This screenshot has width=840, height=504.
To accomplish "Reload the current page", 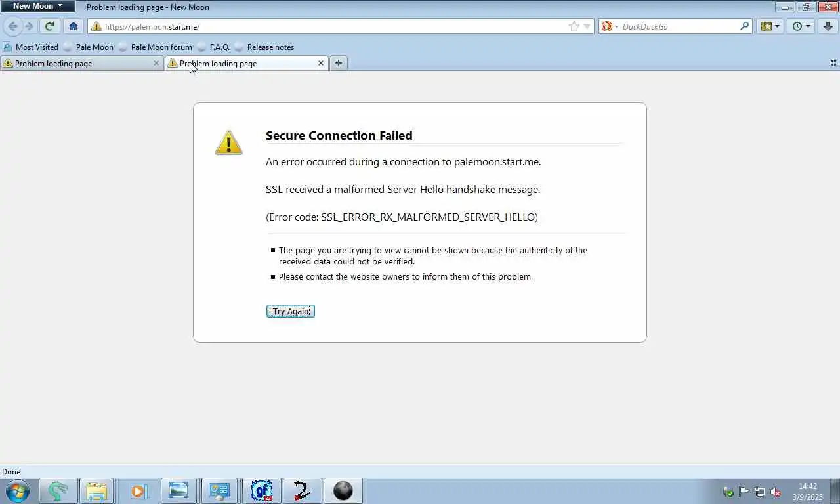I will tap(49, 26).
